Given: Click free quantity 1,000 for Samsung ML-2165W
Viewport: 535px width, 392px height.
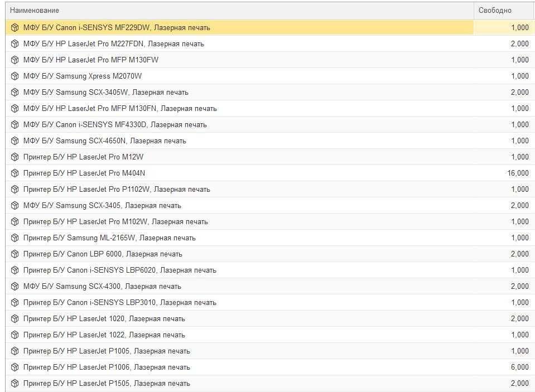Looking at the screenshot, I should pyautogui.click(x=519, y=238).
